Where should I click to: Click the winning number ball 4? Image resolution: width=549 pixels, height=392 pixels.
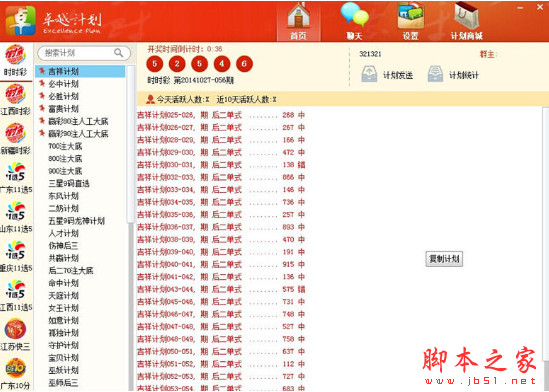tap(222, 64)
